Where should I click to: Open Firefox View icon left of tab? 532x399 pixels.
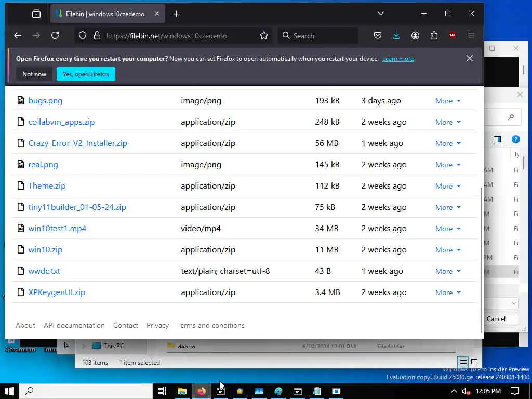pyautogui.click(x=36, y=14)
